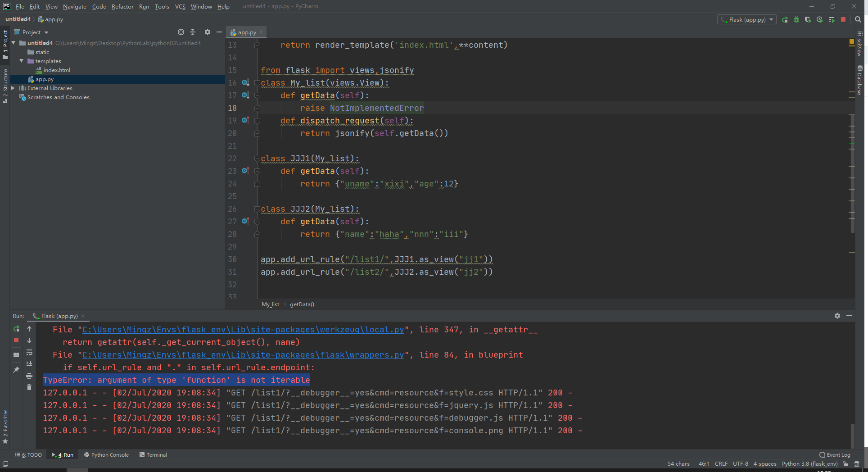The width and height of the screenshot is (868, 472).
Task: Click overridden marker on line 17 gutter
Action: [245, 95]
